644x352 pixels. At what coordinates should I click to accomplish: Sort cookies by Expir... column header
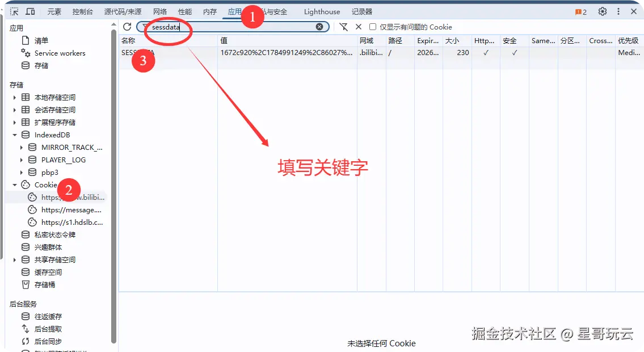tap(428, 41)
